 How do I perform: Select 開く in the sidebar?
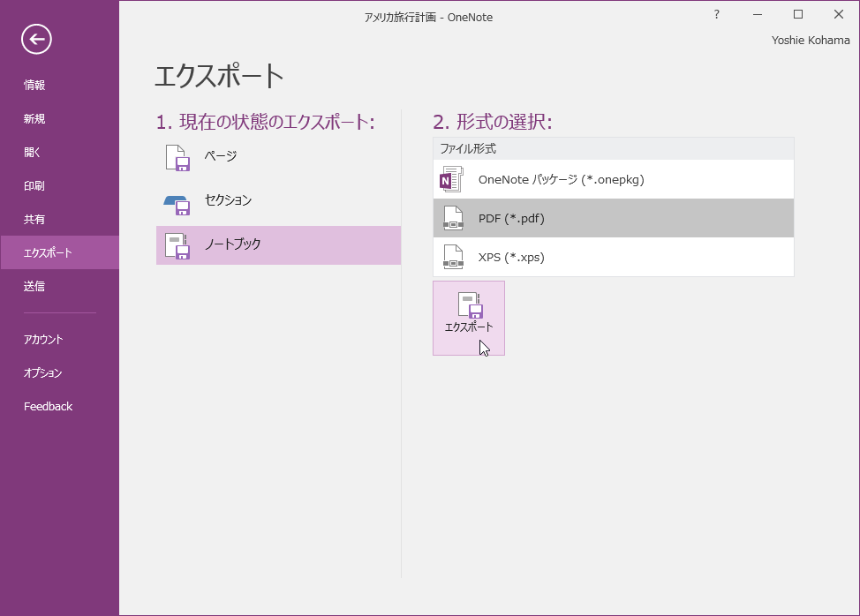pos(33,153)
